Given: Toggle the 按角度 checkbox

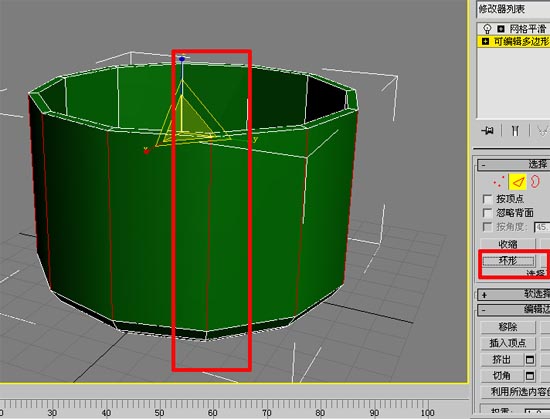Looking at the screenshot, I should pyautogui.click(x=488, y=227).
